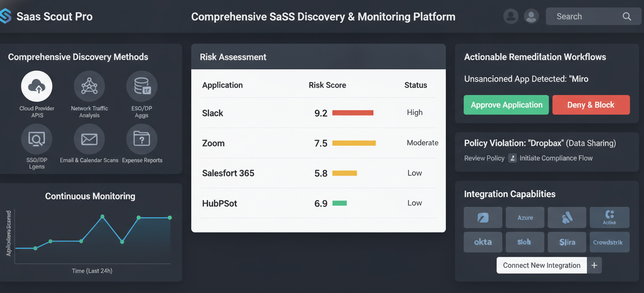Select the SSO/IDP Lgens monitor icon
The height and width of the screenshot is (293, 644).
point(37,139)
